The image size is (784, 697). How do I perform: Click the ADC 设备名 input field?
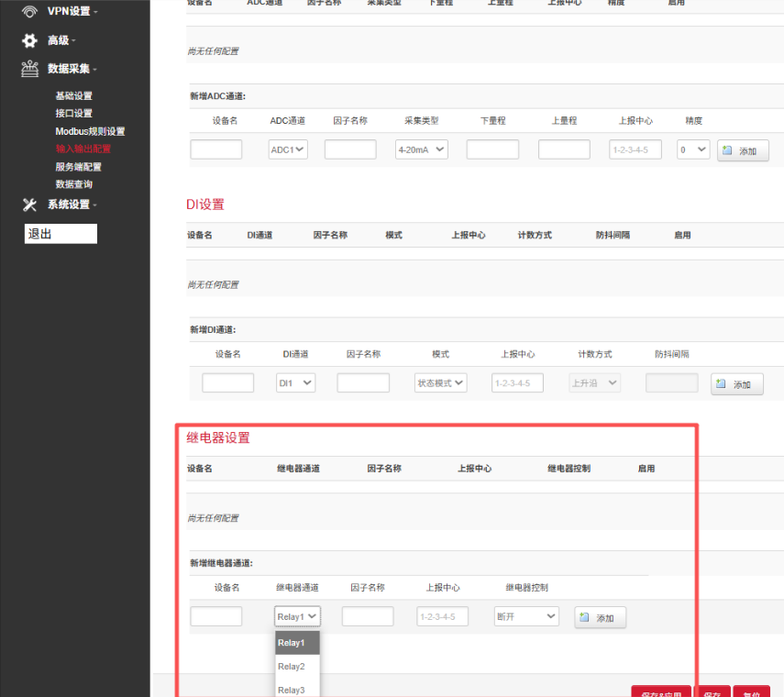(216, 149)
